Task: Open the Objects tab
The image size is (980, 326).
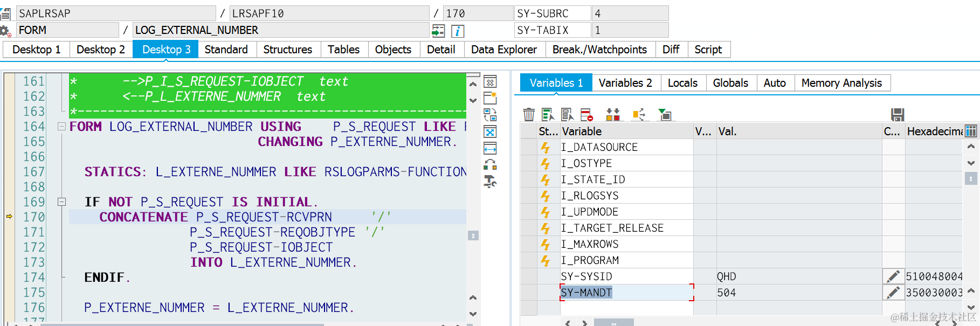Action: pos(393,50)
